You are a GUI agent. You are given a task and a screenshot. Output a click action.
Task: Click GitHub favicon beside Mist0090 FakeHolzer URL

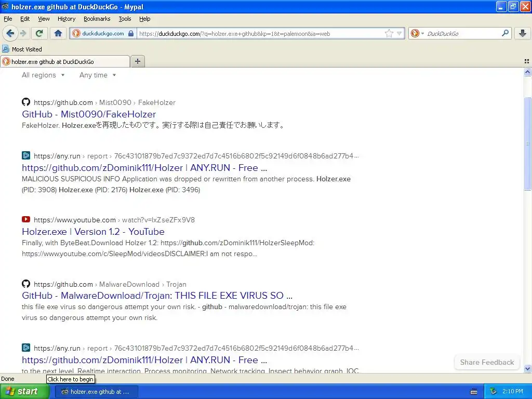tap(26, 102)
